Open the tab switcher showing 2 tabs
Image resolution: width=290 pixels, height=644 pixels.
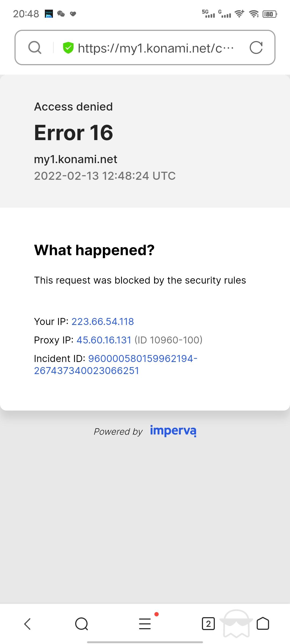tap(208, 624)
